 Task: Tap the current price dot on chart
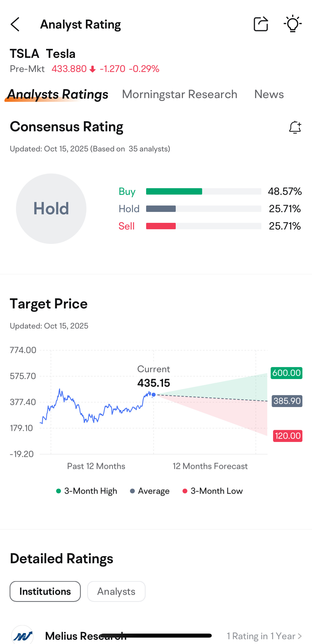point(154,395)
